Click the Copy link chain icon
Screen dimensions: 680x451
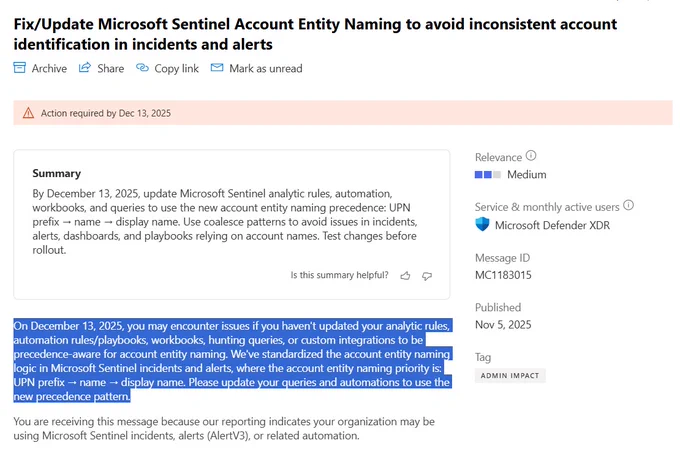[142, 68]
